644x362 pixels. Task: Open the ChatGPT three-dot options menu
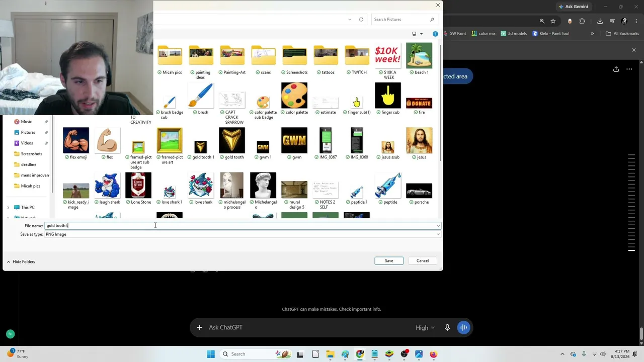[629, 69]
